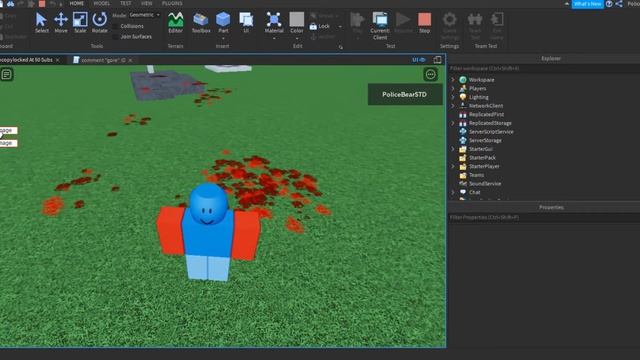Click the Current: Client view switcher
Screen dimensions: 640x360
click(x=380, y=26)
